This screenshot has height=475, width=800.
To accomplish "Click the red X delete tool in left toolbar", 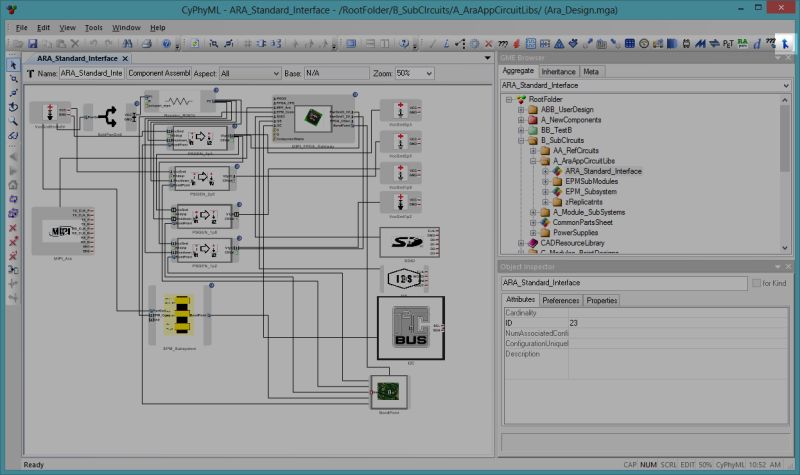I will (x=13, y=228).
